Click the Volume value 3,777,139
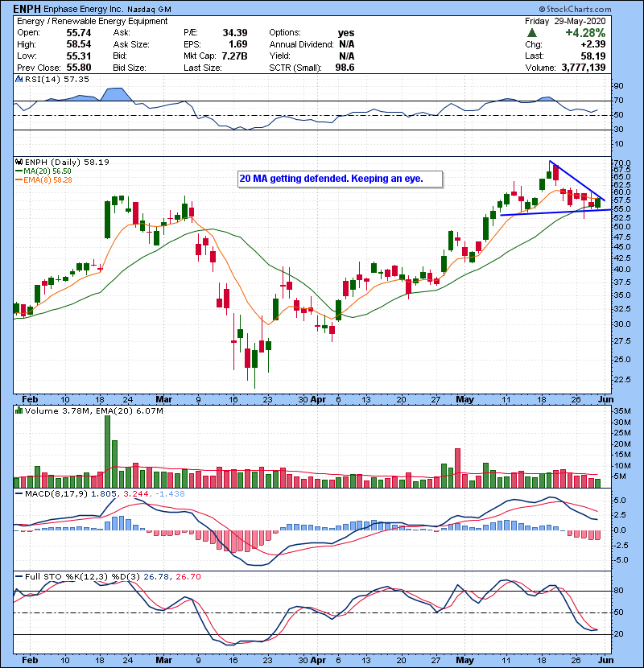The height and width of the screenshot is (668, 644). (584, 68)
